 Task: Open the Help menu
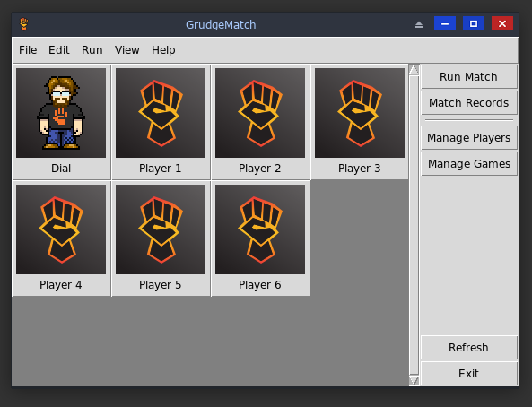click(x=163, y=50)
